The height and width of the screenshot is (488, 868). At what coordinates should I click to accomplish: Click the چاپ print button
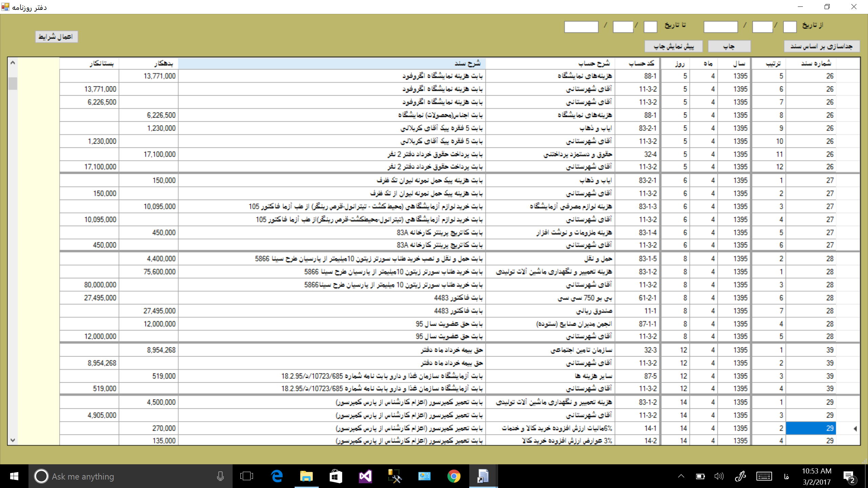click(x=729, y=46)
